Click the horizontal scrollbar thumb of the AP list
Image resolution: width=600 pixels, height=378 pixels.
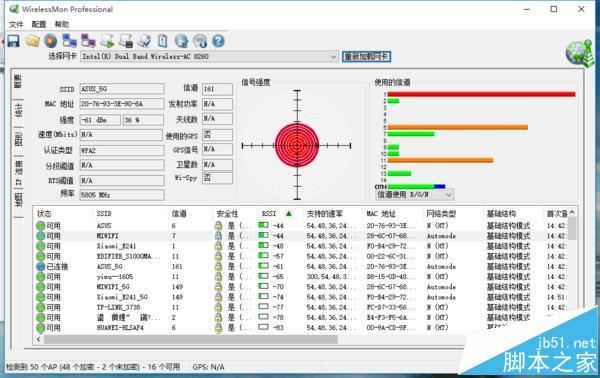[191, 339]
